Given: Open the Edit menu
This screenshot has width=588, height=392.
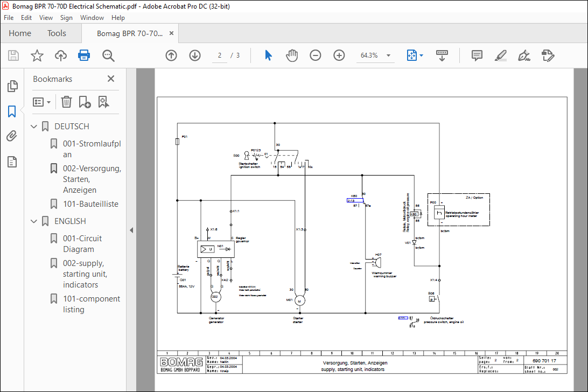Looking at the screenshot, I should (26, 18).
